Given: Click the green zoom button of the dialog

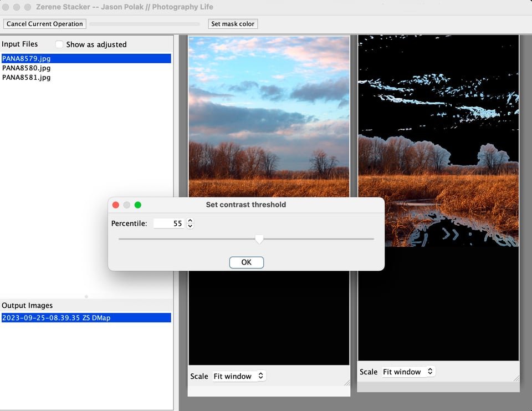Looking at the screenshot, I should [x=138, y=205].
